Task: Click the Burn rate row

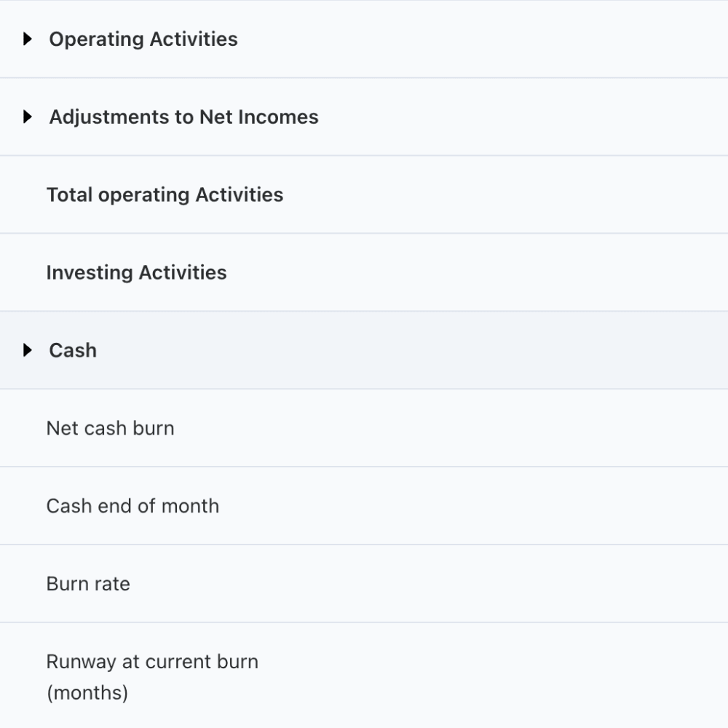Action: 88,583
